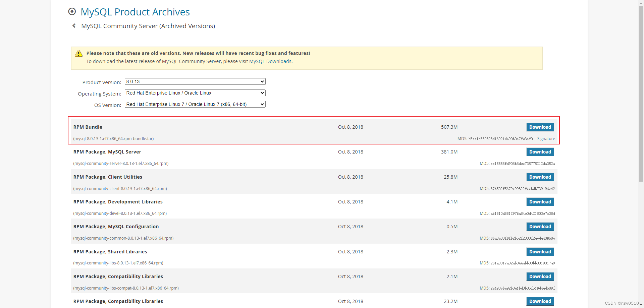Image resolution: width=644 pixels, height=308 pixels.
Task: Click the RPM Package, Client Utilities title
Action: [x=108, y=177]
